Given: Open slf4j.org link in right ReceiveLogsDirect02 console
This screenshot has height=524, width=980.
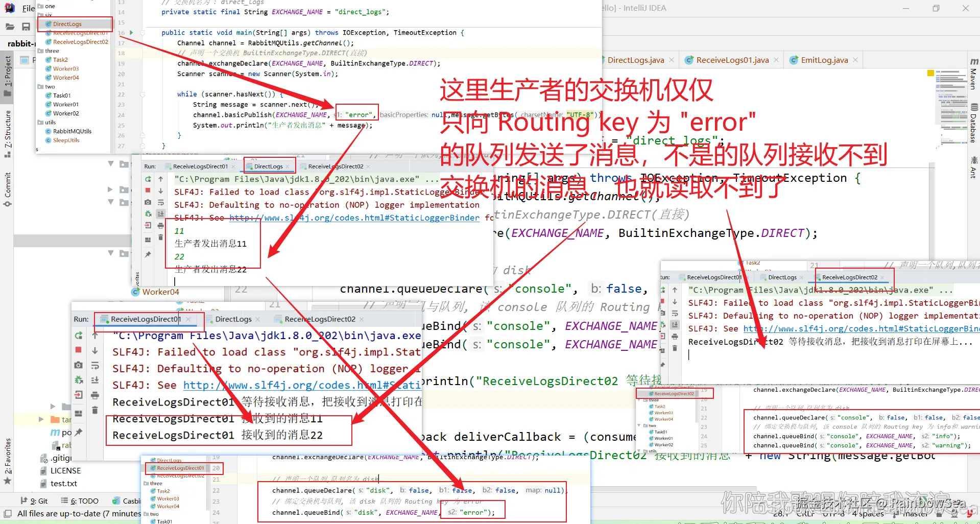Looking at the screenshot, I should click(862, 329).
